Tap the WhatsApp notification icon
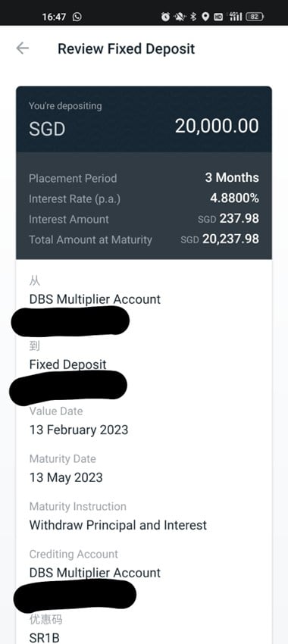 tap(77, 17)
